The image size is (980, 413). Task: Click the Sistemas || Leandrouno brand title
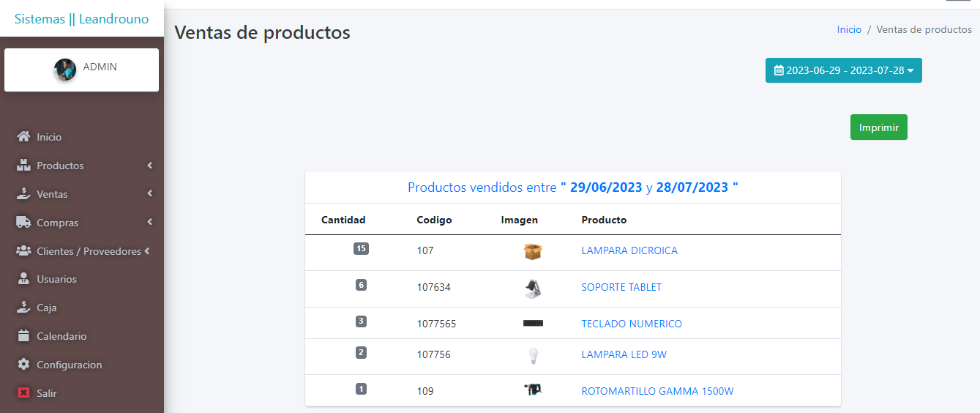click(x=81, y=19)
